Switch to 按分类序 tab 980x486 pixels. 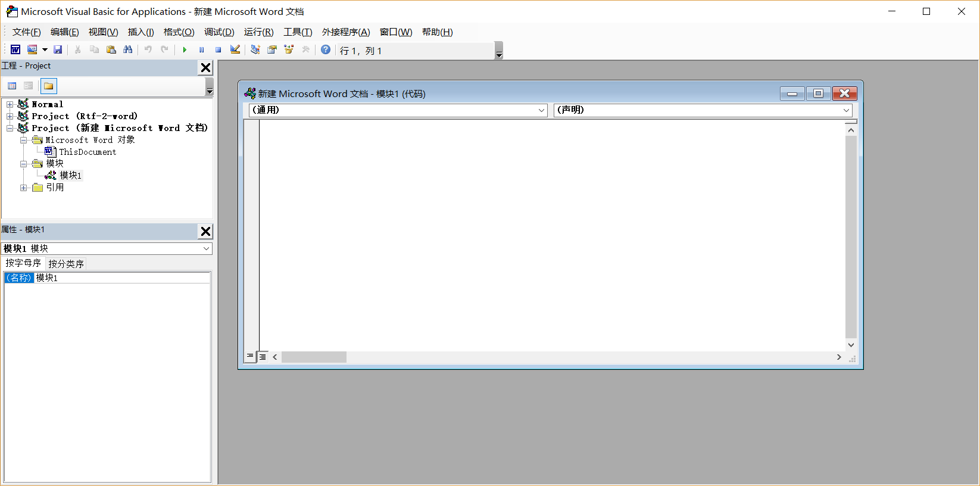click(66, 264)
